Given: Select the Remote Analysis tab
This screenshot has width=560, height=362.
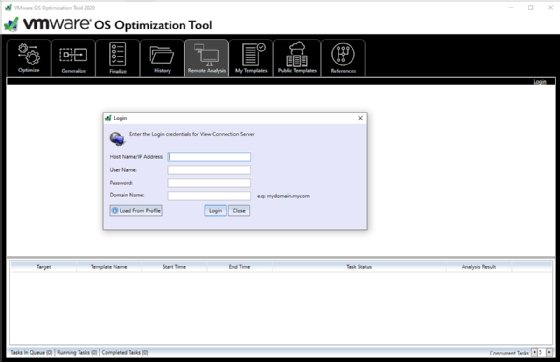Looking at the screenshot, I should pos(206,58).
